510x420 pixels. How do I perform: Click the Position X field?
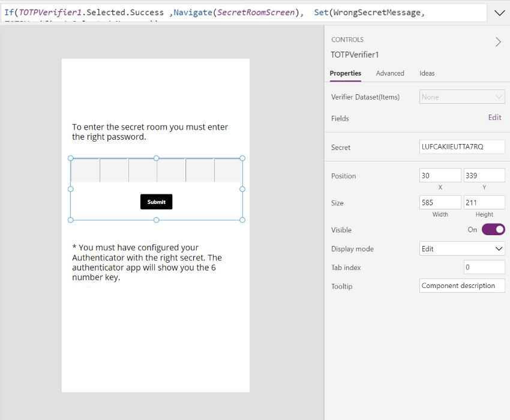pos(440,175)
